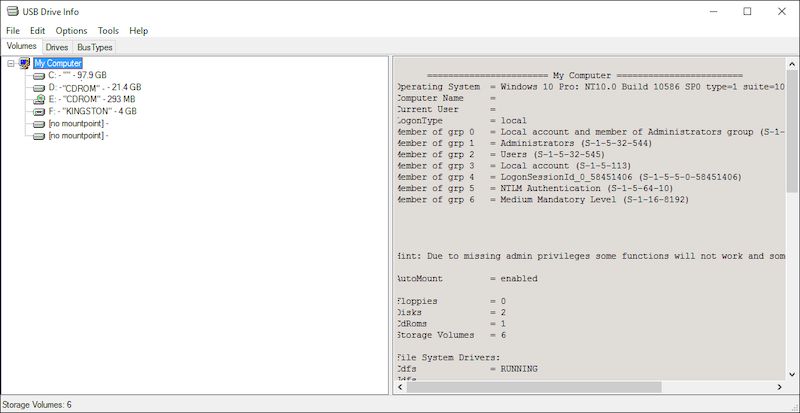
Task: Click horizontal scrollbar right arrow
Action: [x=780, y=387]
